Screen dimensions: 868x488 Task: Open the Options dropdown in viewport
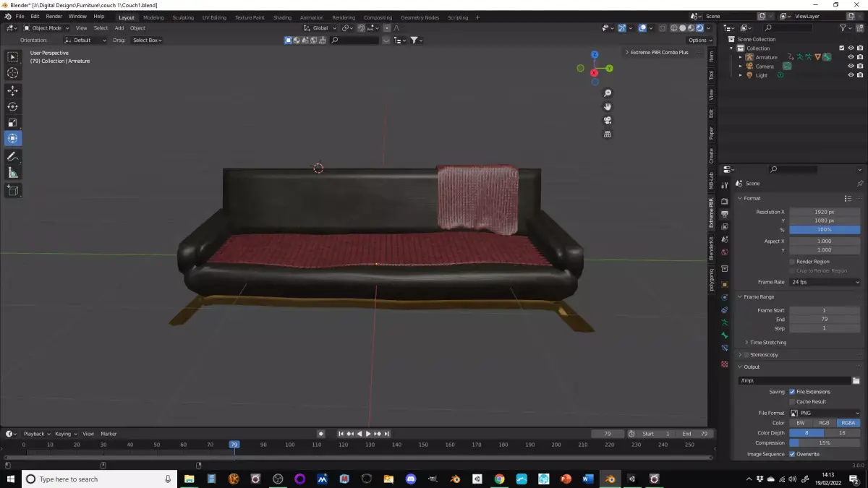(x=699, y=40)
